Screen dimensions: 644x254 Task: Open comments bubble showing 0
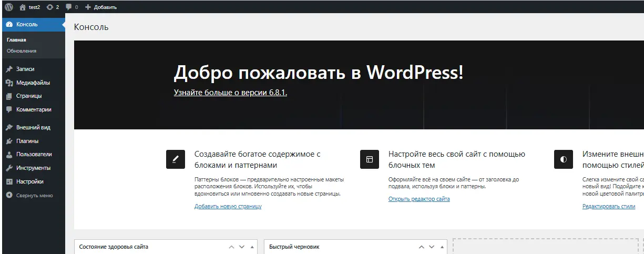coord(73,7)
